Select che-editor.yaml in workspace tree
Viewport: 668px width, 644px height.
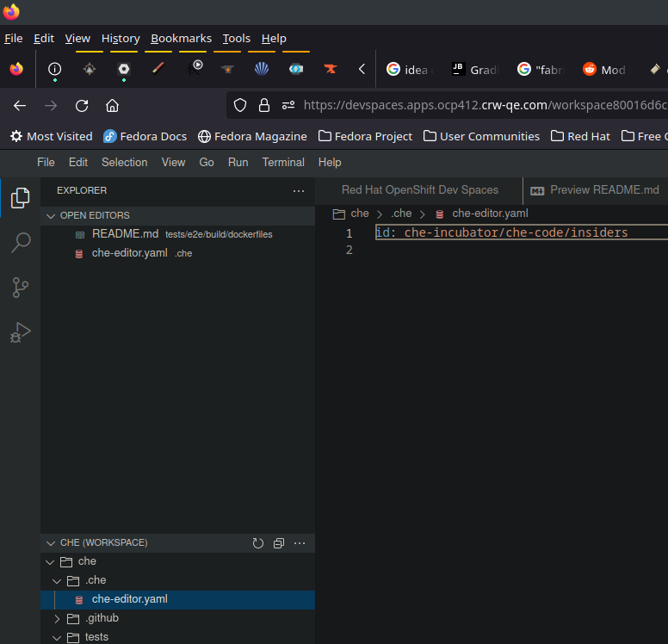coord(177,599)
